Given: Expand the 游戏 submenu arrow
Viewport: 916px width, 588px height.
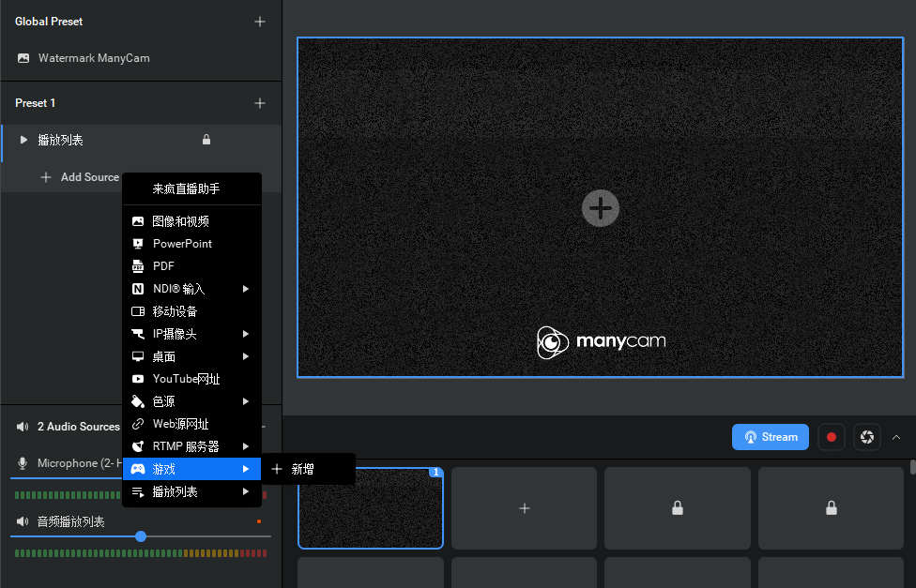Looking at the screenshot, I should [246, 469].
